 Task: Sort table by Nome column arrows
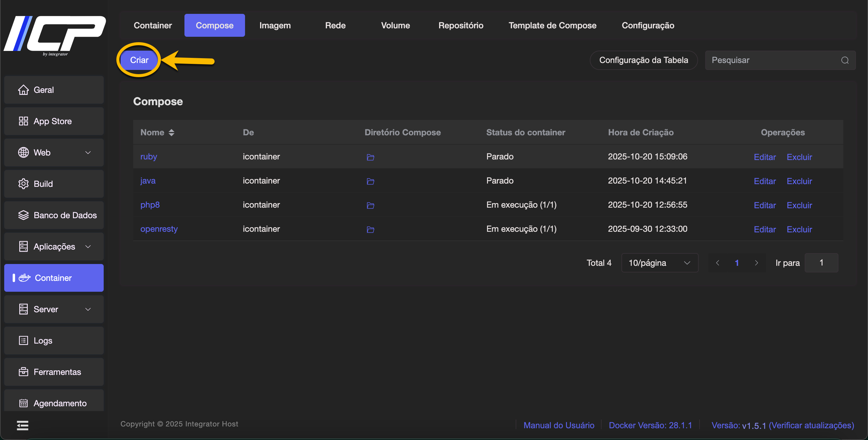pyautogui.click(x=171, y=132)
